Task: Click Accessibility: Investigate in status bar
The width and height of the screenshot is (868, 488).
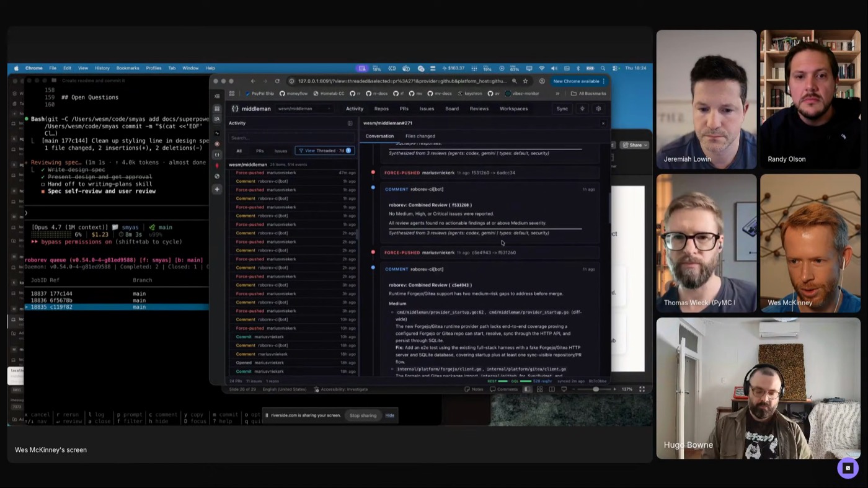Action: click(342, 389)
